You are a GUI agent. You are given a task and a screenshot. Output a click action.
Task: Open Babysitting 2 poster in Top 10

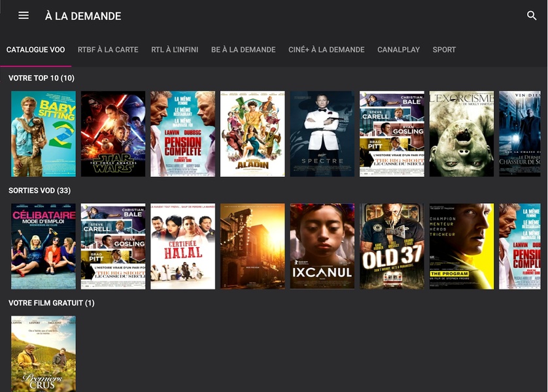pyautogui.click(x=43, y=134)
